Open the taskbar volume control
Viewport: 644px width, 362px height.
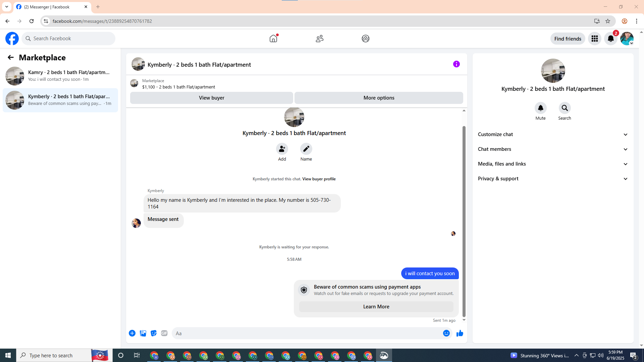point(601,355)
